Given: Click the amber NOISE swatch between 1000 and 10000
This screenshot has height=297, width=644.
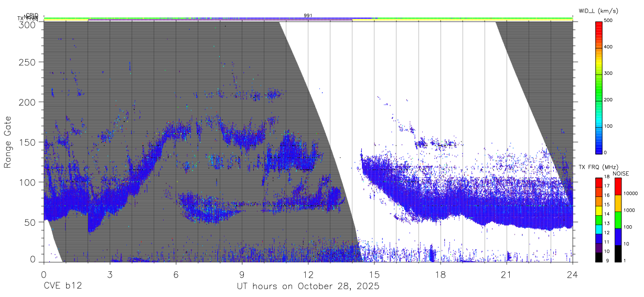Looking at the screenshot, I should coord(617,203).
